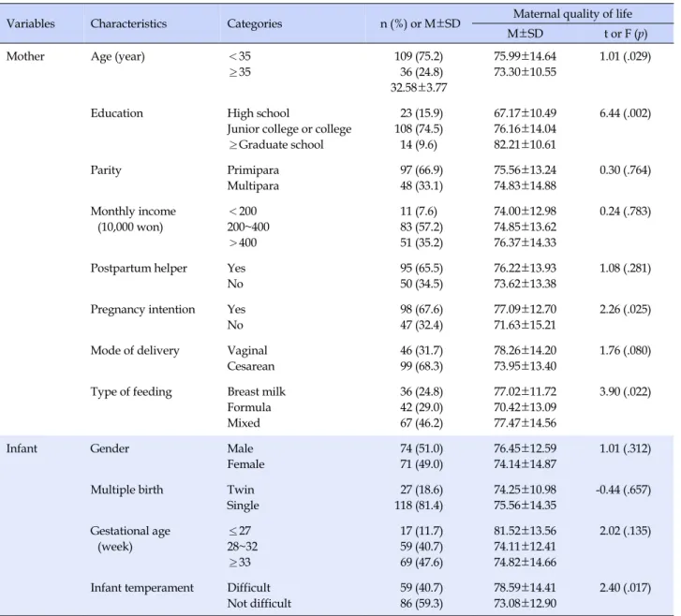Viewport: 681px width, 616px height.
Task: Click the 'Multiple birth' characteristic
Action: pyautogui.click(x=126, y=490)
